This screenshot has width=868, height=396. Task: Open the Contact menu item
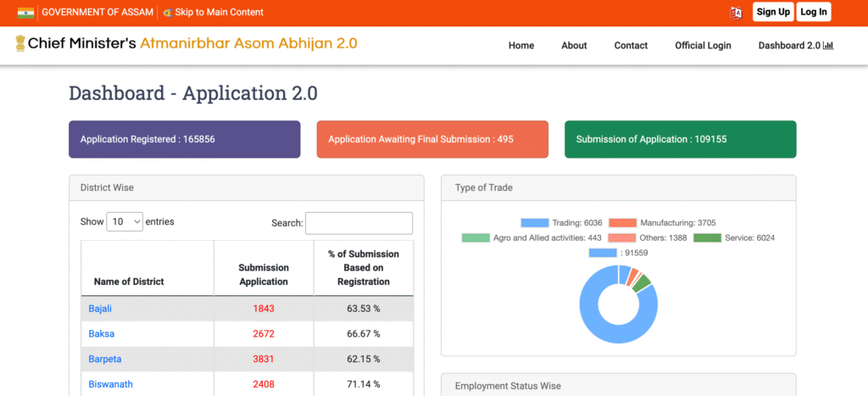pos(631,46)
